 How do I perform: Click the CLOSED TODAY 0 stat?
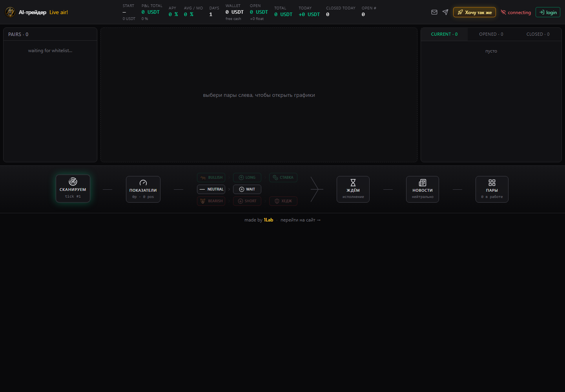tap(341, 12)
